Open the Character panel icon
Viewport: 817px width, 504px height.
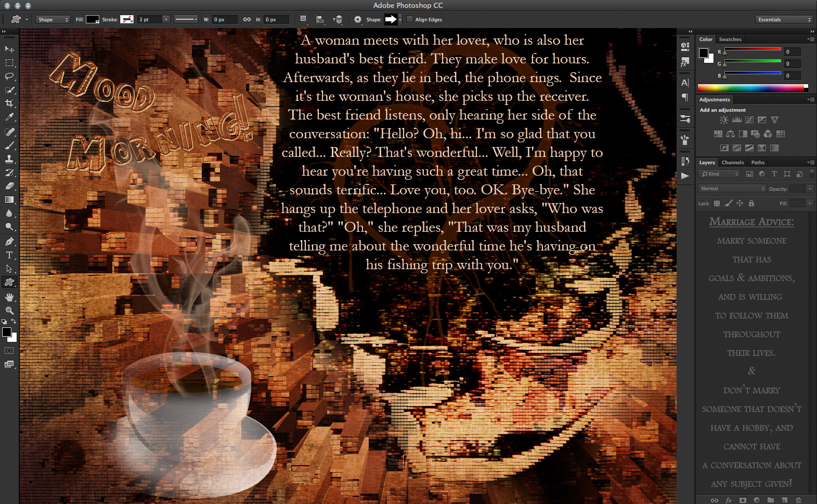pos(685,83)
